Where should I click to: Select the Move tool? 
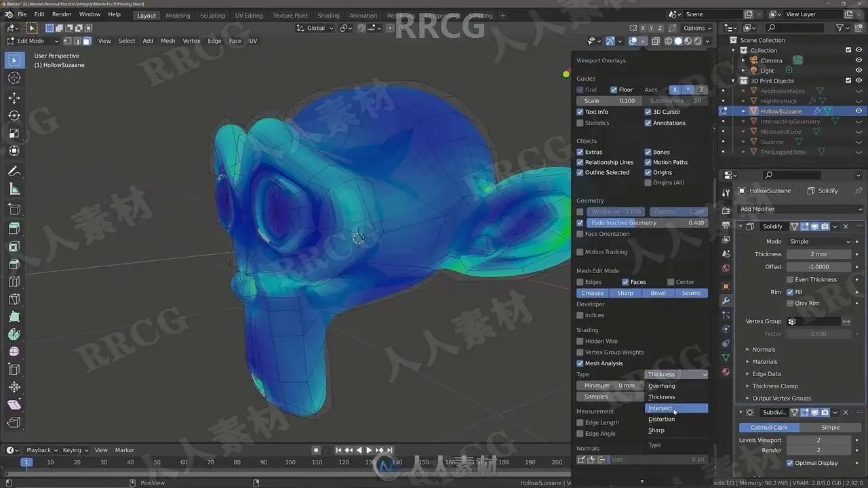click(x=14, y=98)
